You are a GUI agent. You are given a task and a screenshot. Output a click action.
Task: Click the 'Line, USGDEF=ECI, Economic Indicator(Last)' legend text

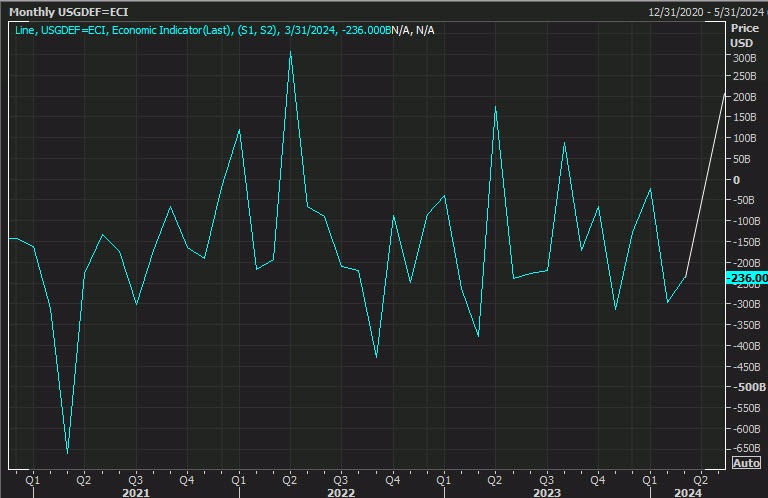[123, 30]
